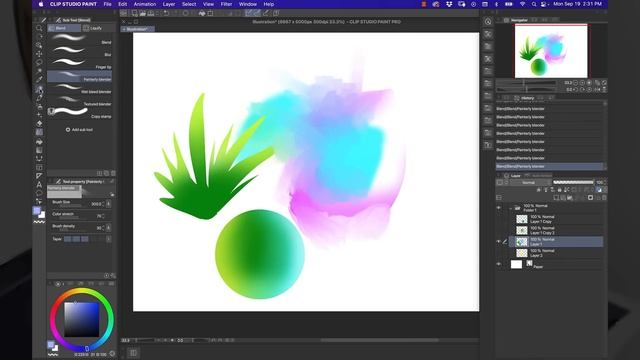
Task: Select the Textured blender sub tool
Action: pyautogui.click(x=80, y=101)
